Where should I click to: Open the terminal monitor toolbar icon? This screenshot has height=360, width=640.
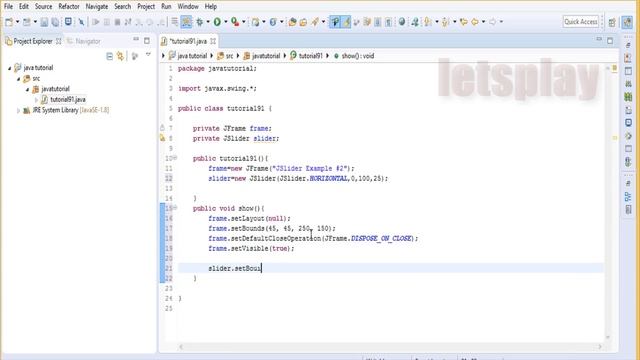pos(68,21)
